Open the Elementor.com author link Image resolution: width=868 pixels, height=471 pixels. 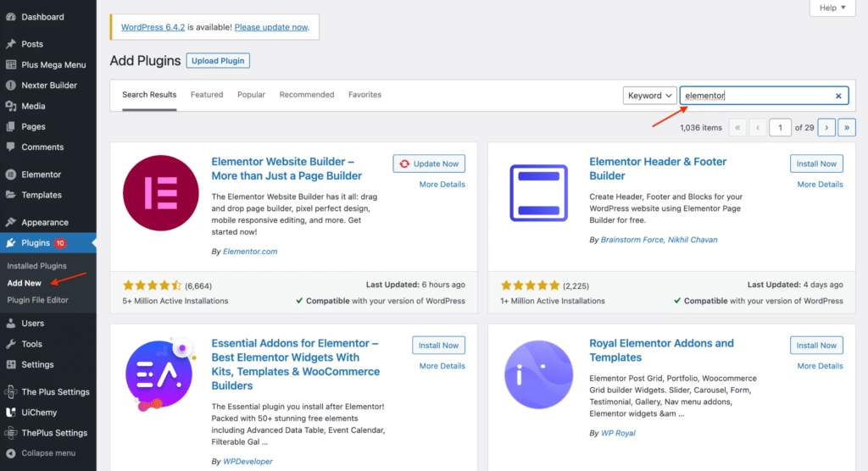[250, 252]
